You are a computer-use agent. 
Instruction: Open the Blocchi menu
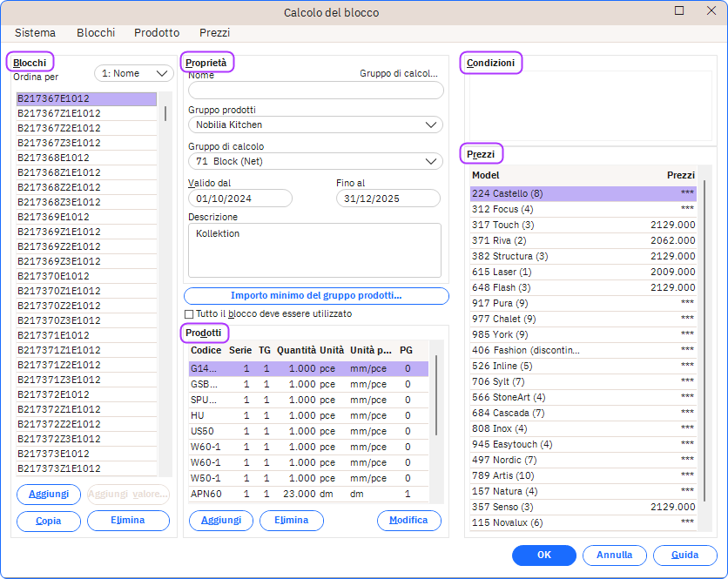pyautogui.click(x=96, y=32)
